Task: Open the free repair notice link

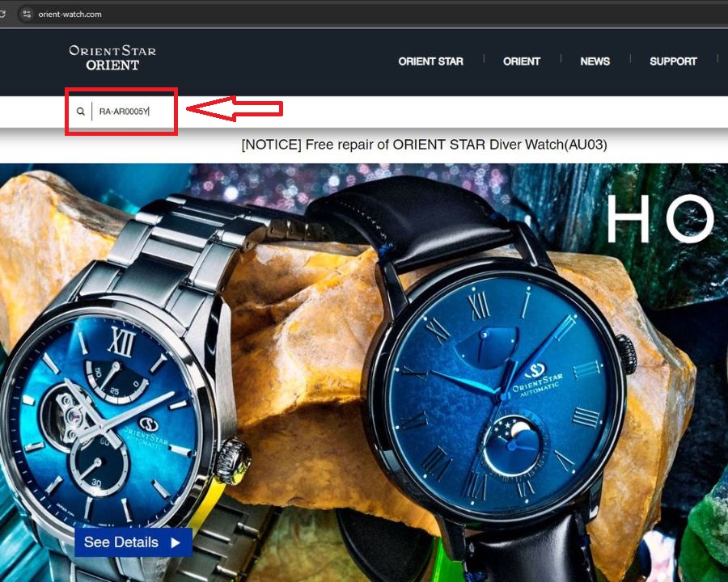Action: point(424,145)
